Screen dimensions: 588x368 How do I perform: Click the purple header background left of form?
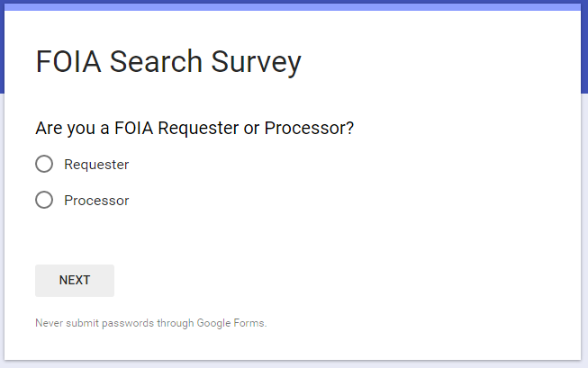(x=7, y=54)
